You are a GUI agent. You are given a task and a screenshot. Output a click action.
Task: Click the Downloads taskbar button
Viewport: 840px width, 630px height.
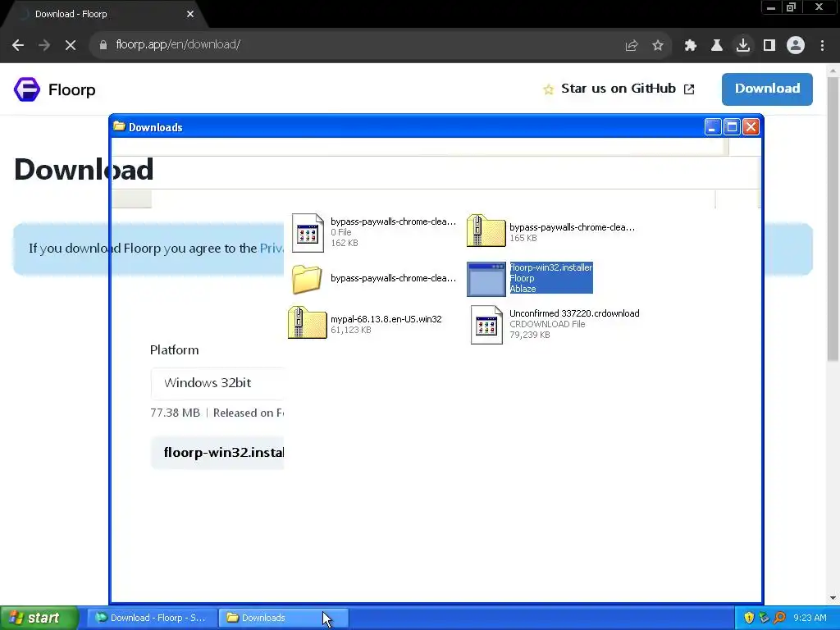[283, 618]
